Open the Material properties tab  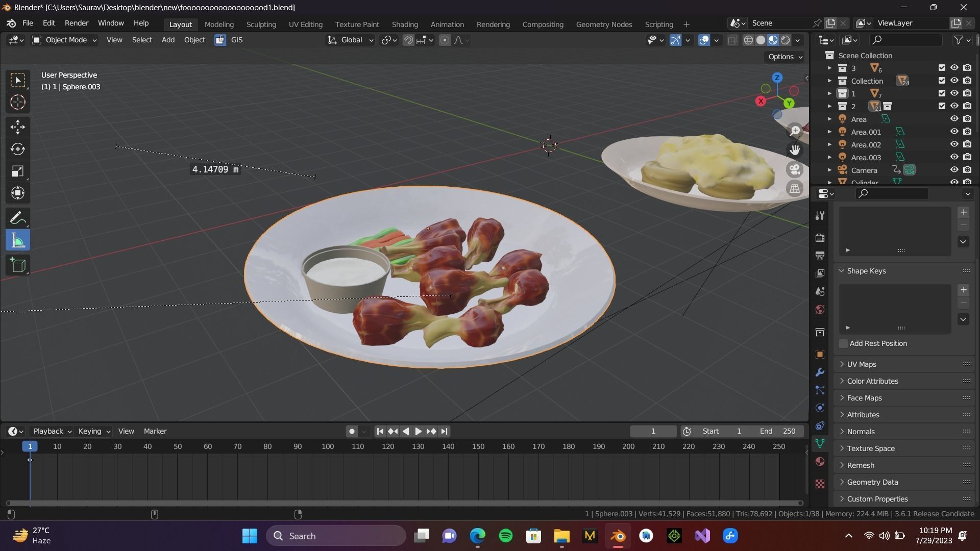[820, 462]
